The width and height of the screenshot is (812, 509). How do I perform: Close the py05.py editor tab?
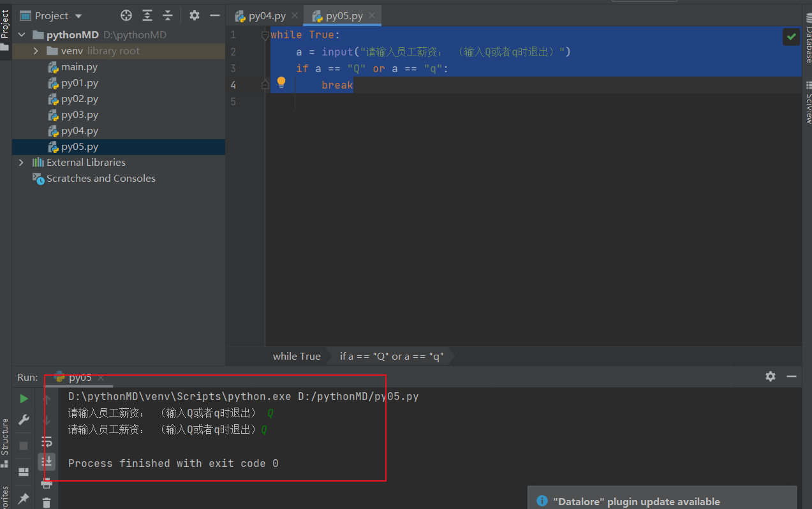[372, 16]
